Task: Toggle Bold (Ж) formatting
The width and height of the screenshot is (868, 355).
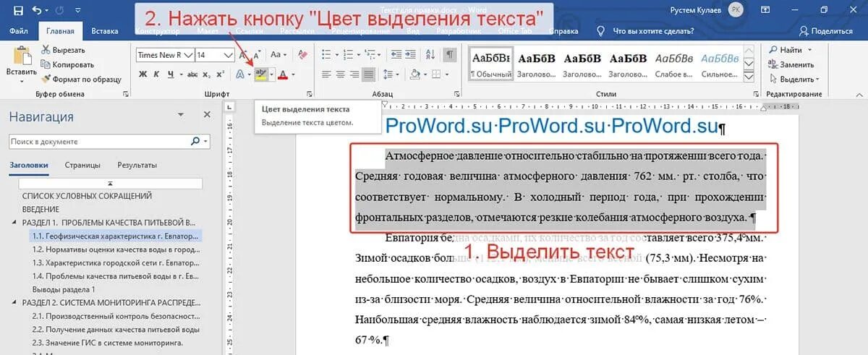Action: tap(142, 74)
